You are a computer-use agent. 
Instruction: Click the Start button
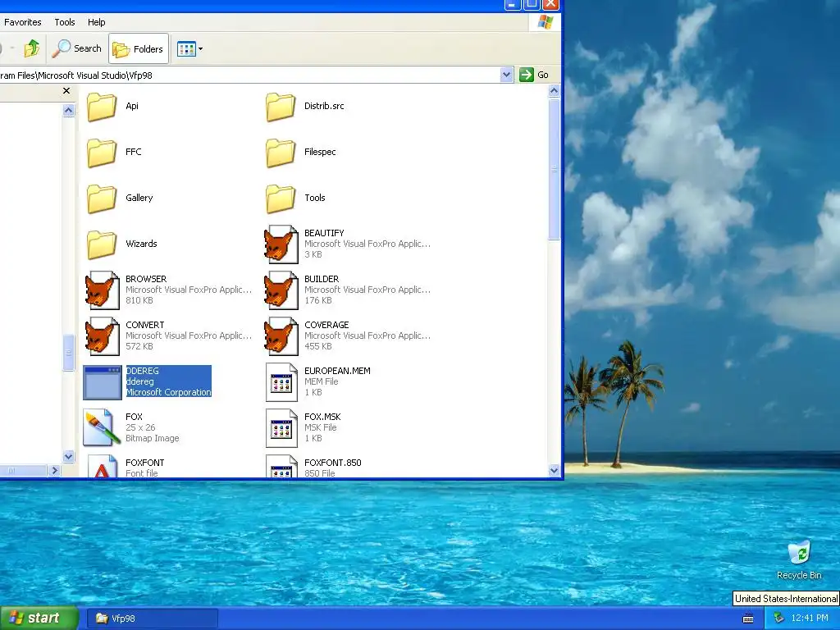(39, 618)
